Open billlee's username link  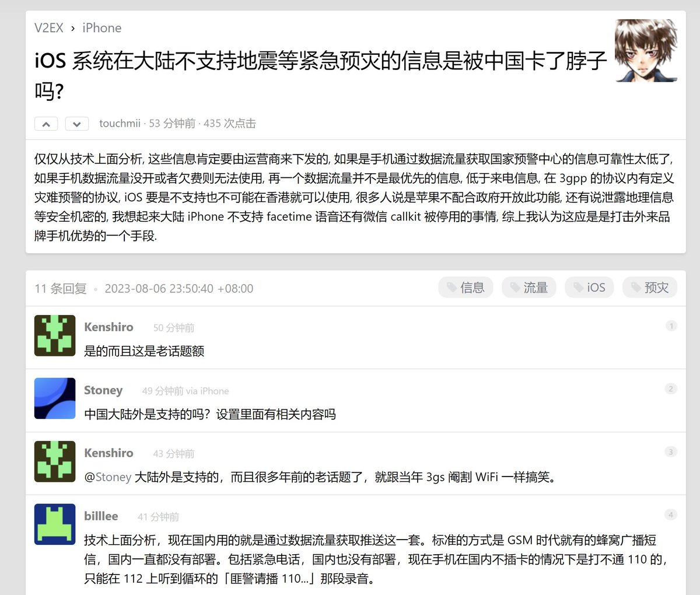101,516
